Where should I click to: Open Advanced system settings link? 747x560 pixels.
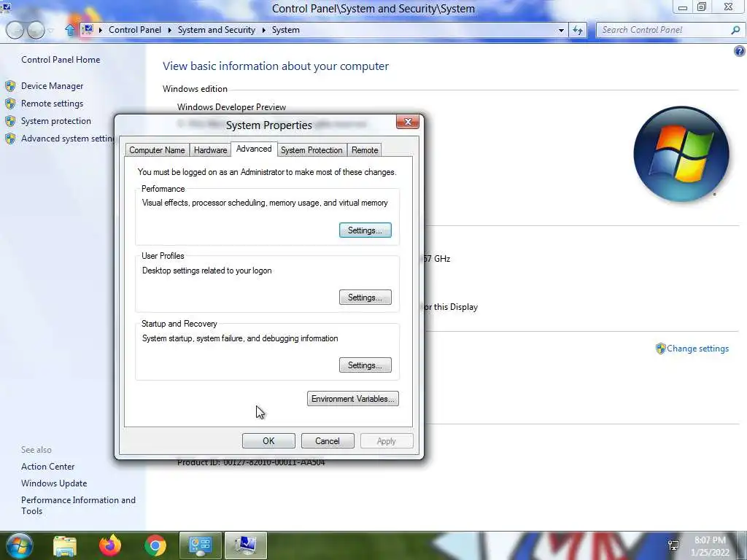pyautogui.click(x=68, y=139)
